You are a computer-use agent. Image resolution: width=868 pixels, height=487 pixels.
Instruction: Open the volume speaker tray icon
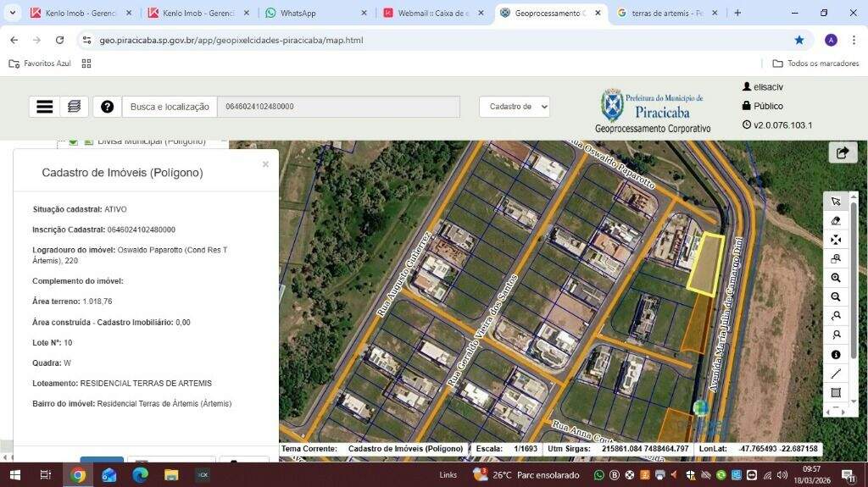click(x=782, y=475)
